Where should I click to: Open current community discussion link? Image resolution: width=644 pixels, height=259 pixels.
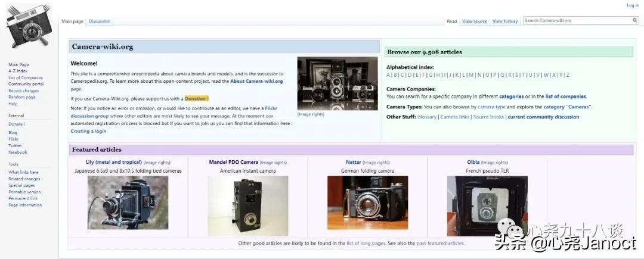tap(543, 117)
